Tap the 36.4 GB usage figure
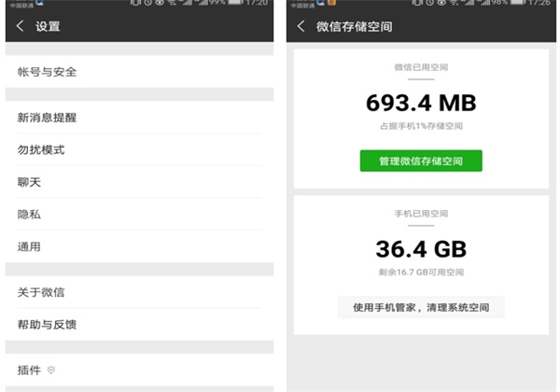Viewport: 560px width, 392px height. [x=421, y=248]
